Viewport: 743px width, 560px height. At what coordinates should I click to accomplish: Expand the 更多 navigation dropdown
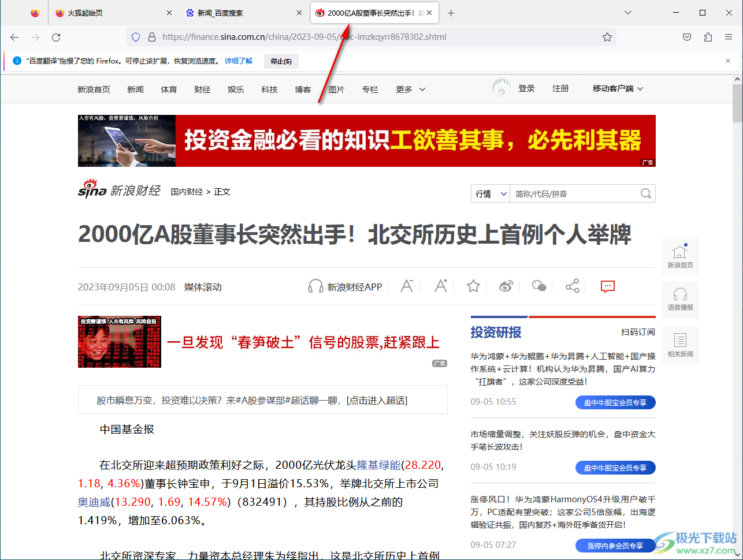pyautogui.click(x=411, y=89)
